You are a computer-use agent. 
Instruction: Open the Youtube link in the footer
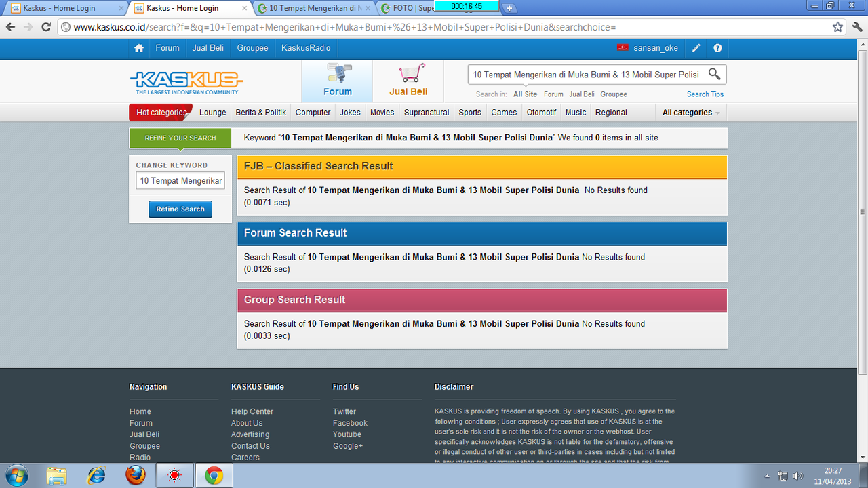(347, 434)
